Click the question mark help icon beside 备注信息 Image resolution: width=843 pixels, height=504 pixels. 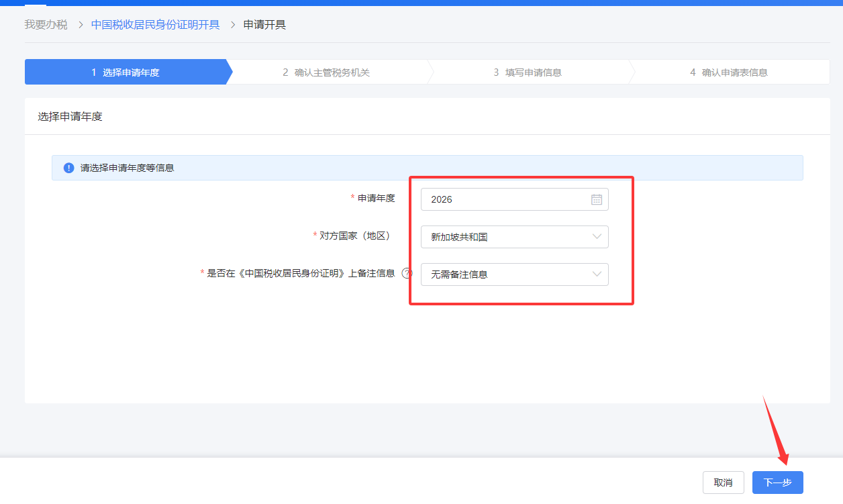406,274
